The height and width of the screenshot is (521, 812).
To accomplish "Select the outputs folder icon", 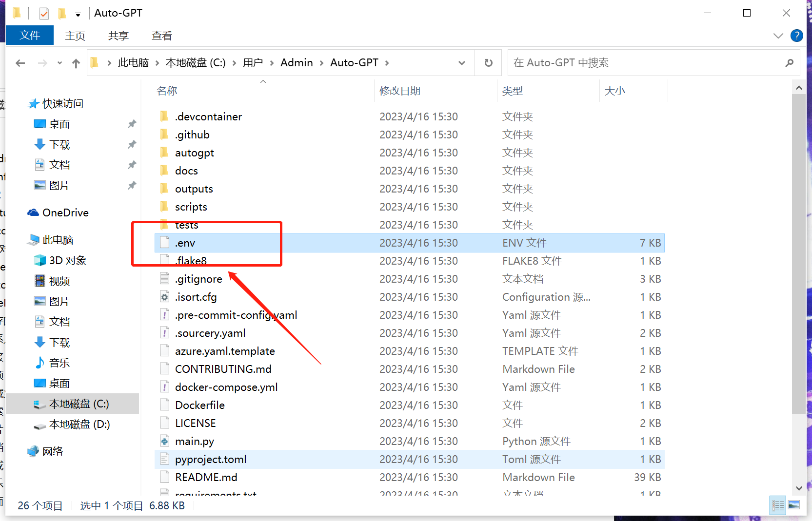I will pyautogui.click(x=164, y=189).
